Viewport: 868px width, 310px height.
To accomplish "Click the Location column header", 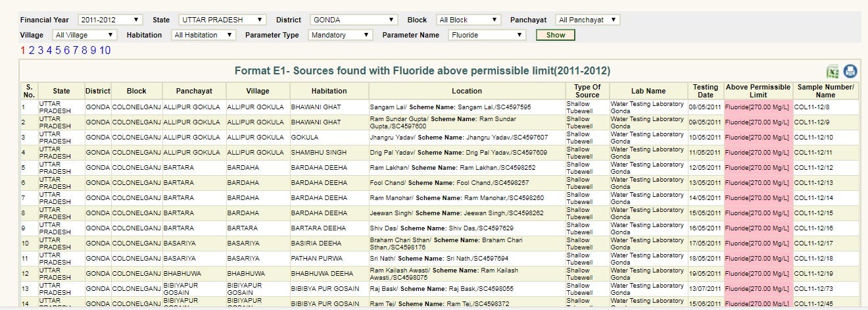I will [x=467, y=91].
